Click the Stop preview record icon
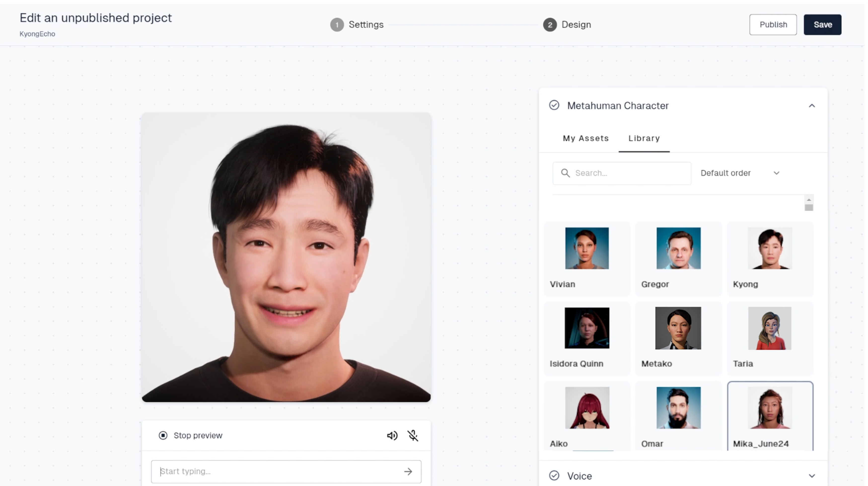The height and width of the screenshot is (486, 868). [x=163, y=435]
